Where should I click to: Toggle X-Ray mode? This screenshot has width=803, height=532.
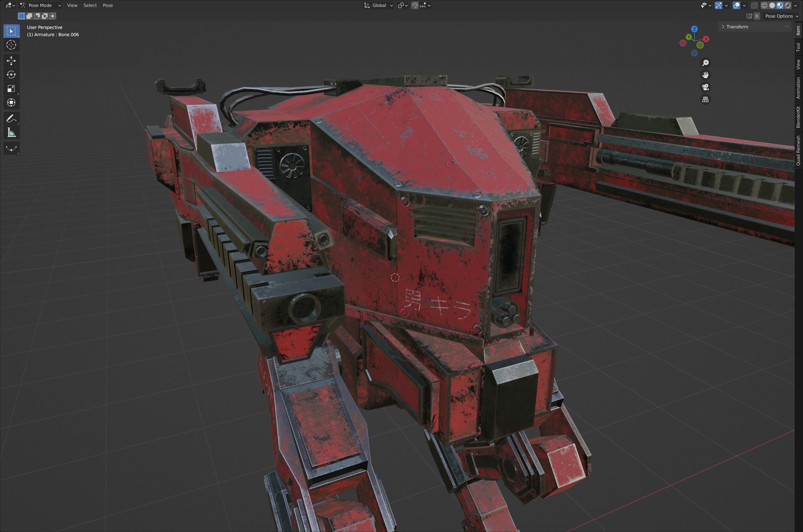click(754, 5)
